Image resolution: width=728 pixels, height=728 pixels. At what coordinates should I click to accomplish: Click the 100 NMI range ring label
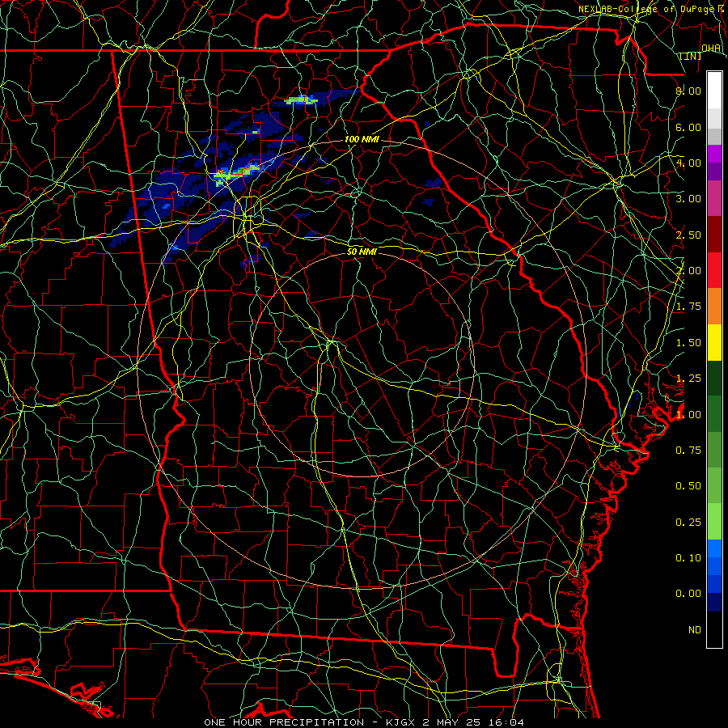pyautogui.click(x=362, y=139)
